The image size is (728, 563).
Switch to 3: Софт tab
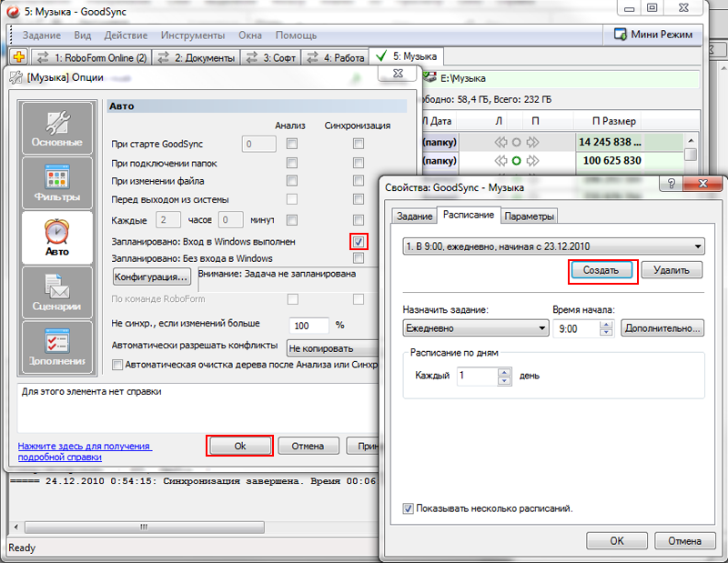pos(270,57)
